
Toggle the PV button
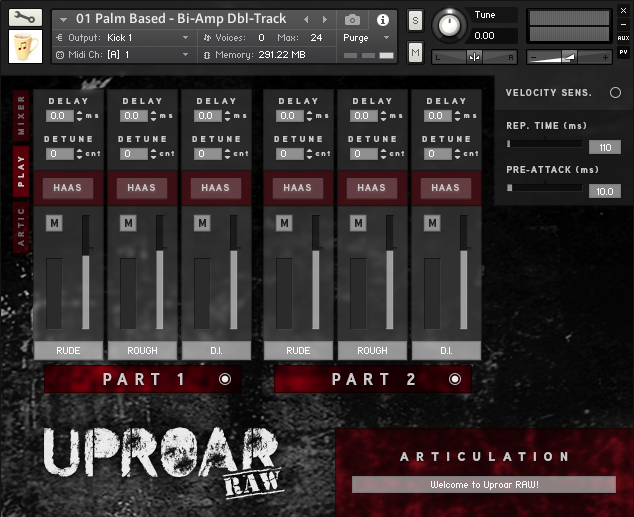pyautogui.click(x=623, y=52)
